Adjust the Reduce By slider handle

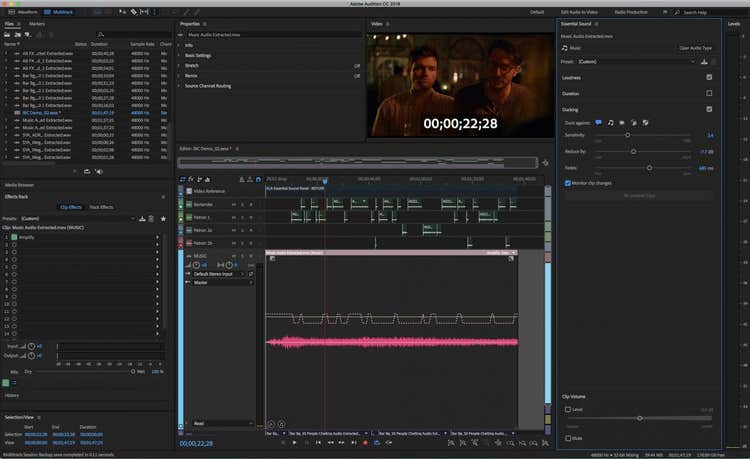633,151
